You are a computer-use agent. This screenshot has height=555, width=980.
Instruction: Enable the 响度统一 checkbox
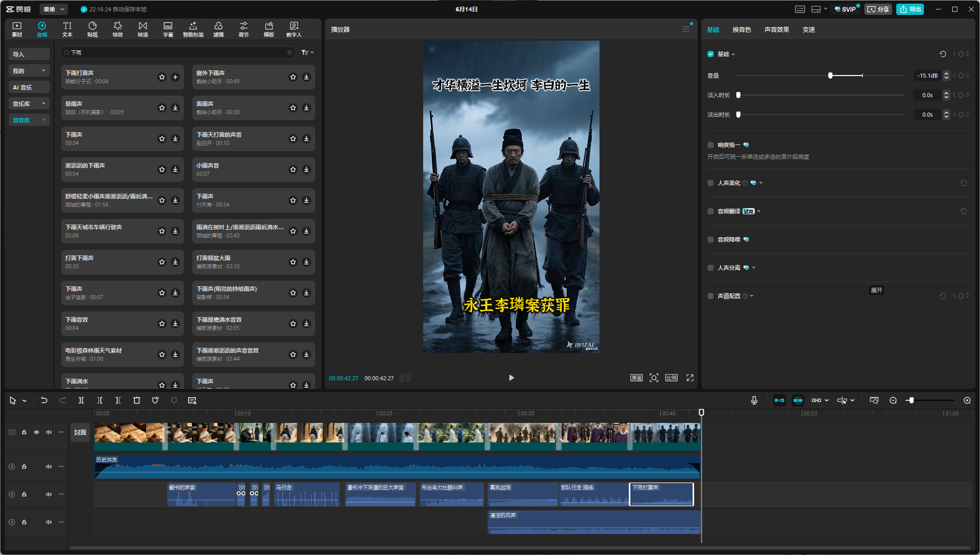click(711, 145)
